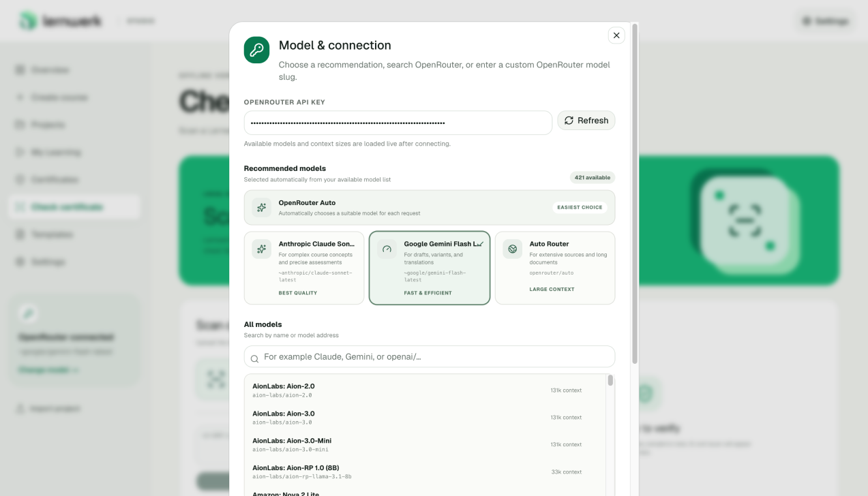868x496 pixels.
Task: Click the sparkle icon in OpenRouter Auto
Action: click(262, 208)
